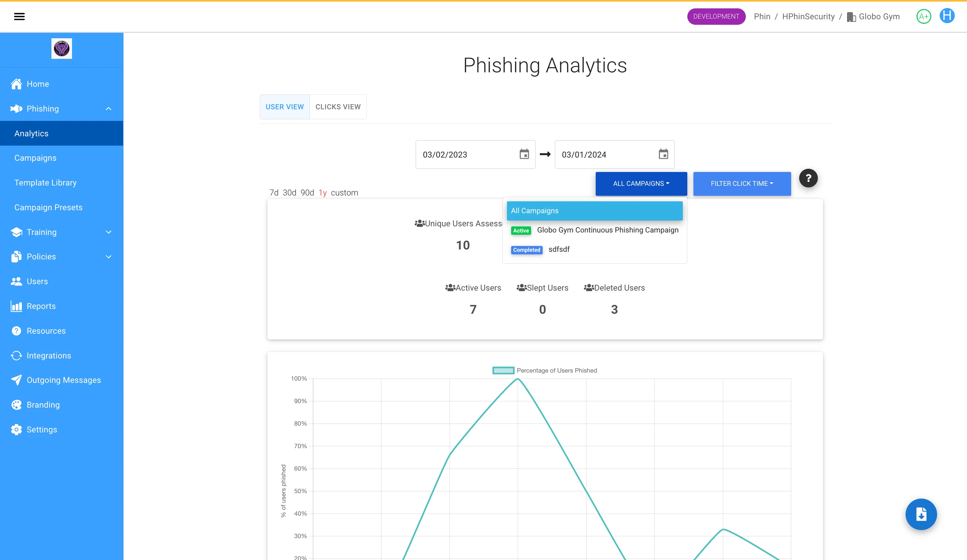Open Settings page label

click(42, 429)
